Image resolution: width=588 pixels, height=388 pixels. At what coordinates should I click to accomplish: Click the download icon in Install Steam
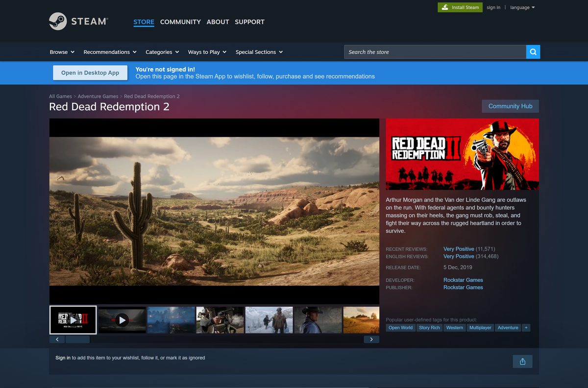(x=444, y=7)
